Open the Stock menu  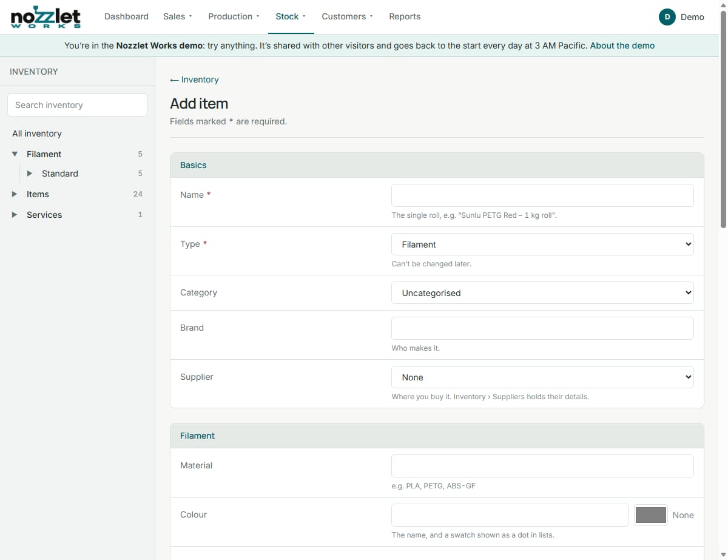pos(291,16)
